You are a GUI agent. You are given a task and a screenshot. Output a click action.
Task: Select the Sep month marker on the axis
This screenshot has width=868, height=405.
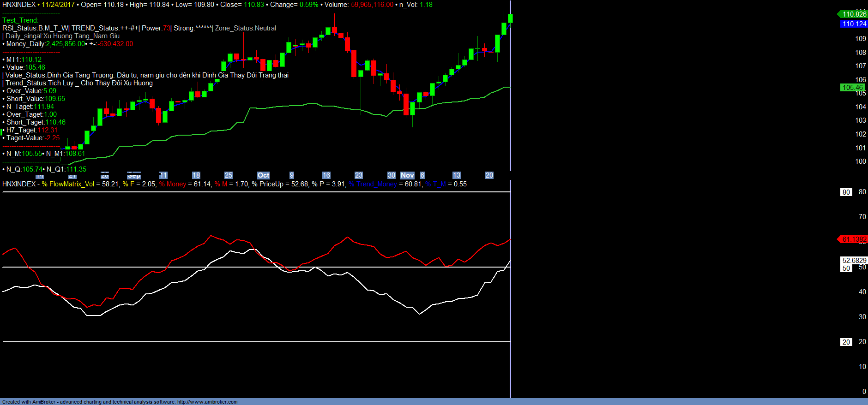click(x=134, y=176)
